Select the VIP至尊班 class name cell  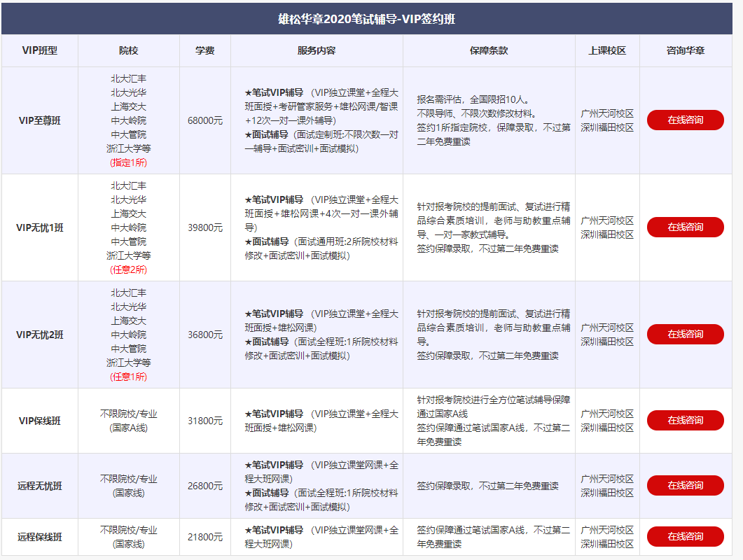(x=40, y=120)
